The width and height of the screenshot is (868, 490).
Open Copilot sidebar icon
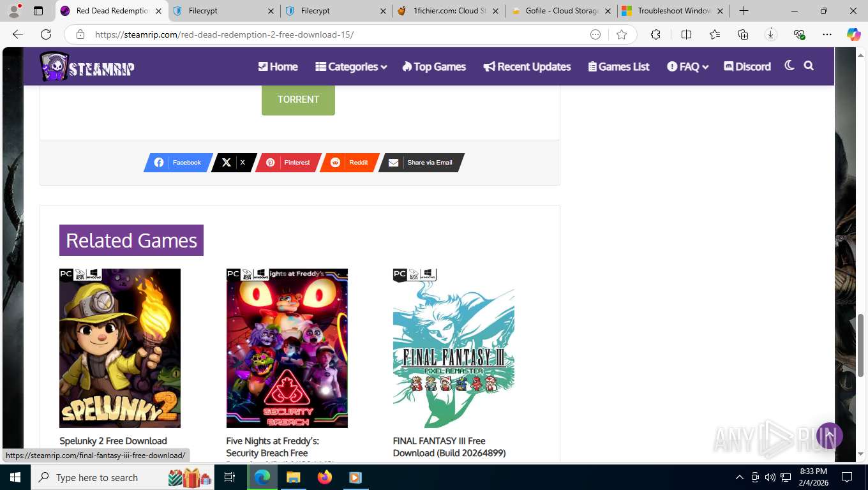pos(854,34)
